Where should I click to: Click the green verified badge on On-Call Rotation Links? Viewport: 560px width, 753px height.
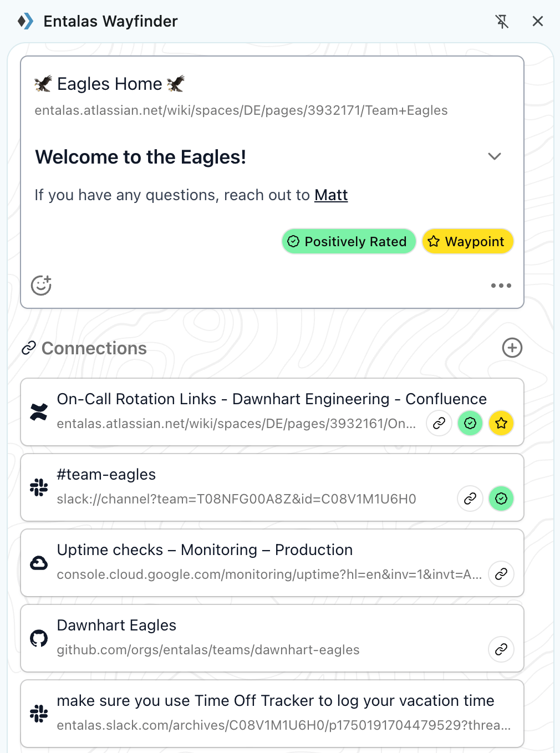[470, 423]
